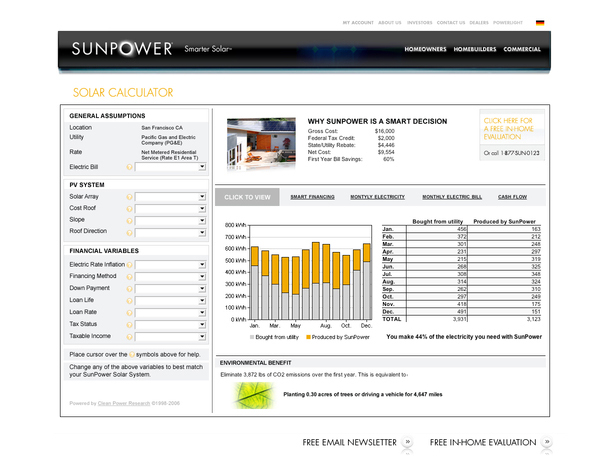
Task: Click the Dec. bar in the chart
Action: (x=366, y=282)
